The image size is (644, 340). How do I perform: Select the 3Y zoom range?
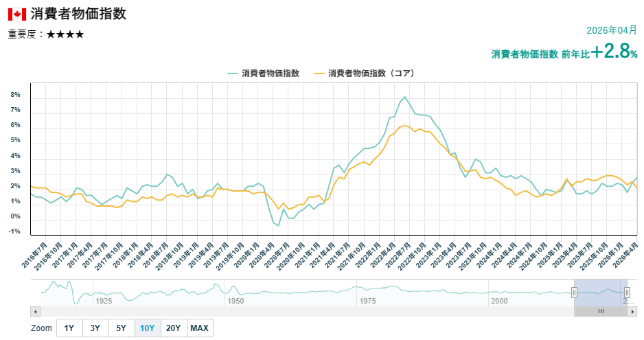(95, 328)
